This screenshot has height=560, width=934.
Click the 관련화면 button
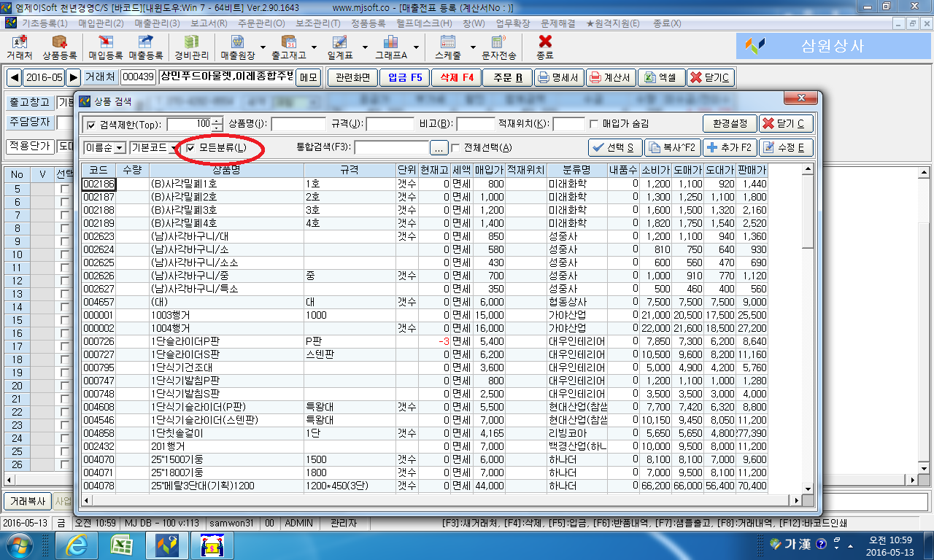coord(352,77)
